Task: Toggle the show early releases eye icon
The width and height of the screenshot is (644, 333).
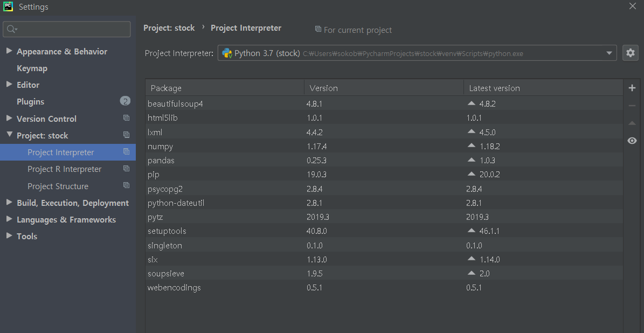Action: click(x=632, y=141)
